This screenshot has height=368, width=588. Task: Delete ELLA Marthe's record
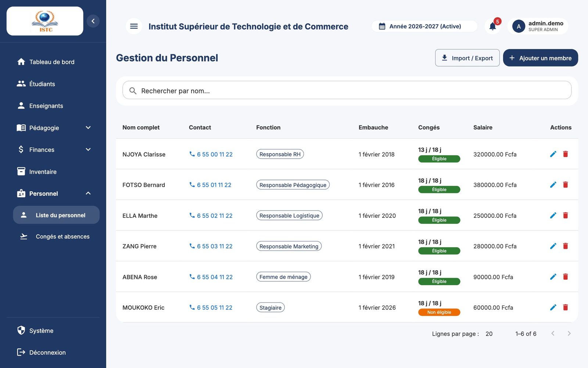pos(565,215)
